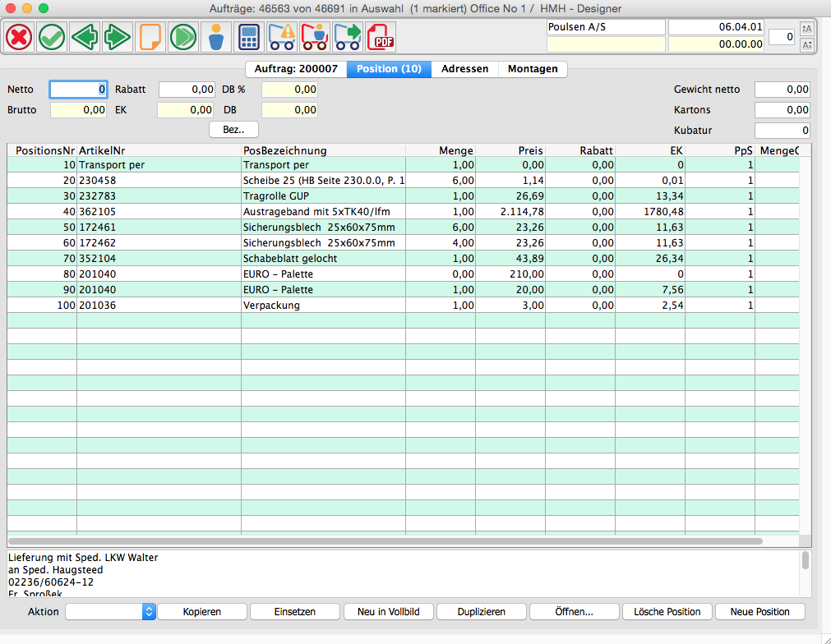The height and width of the screenshot is (644, 831).
Task: Open the blue person icon
Action: (215, 37)
